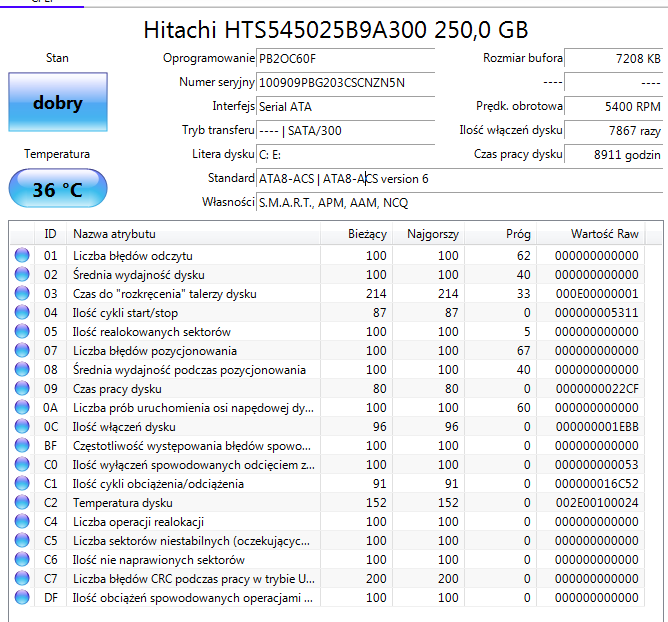
Task: Click the Własności field S.M.A.R.T., APM, AAM, NCQ
Action: click(x=460, y=203)
